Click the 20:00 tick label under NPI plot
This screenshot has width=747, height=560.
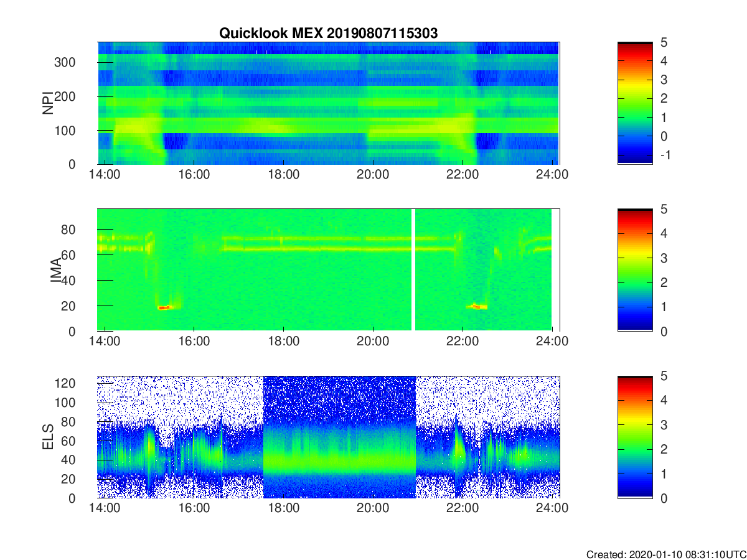tap(373, 175)
